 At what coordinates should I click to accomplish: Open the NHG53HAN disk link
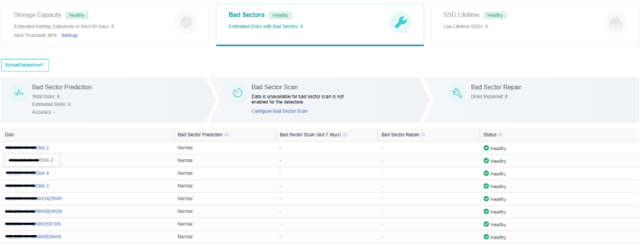point(49,236)
